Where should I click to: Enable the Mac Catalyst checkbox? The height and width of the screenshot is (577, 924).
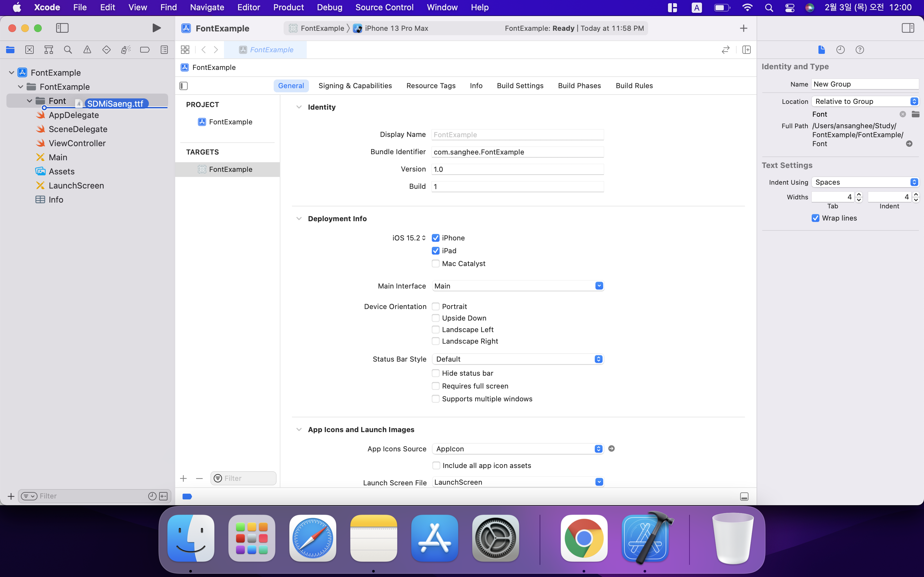point(435,264)
